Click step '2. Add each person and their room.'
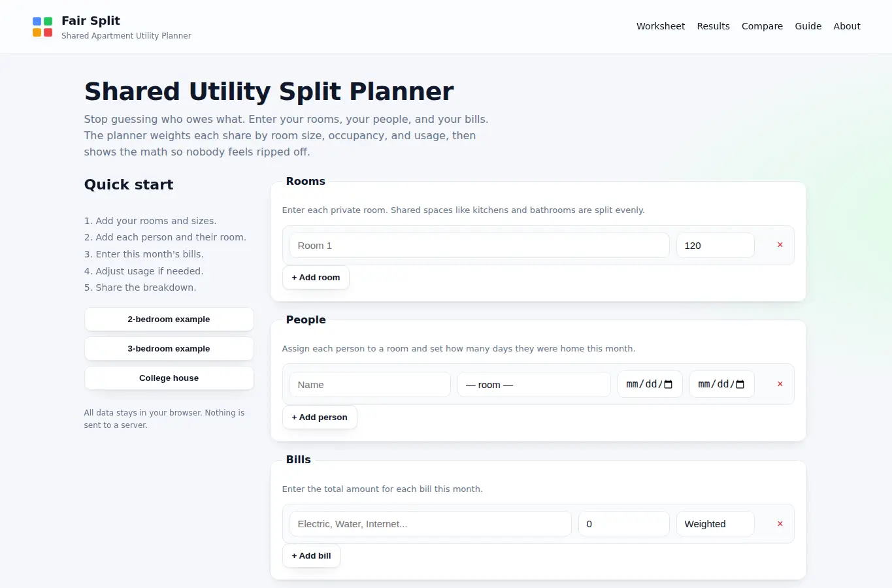892x588 pixels. point(165,237)
